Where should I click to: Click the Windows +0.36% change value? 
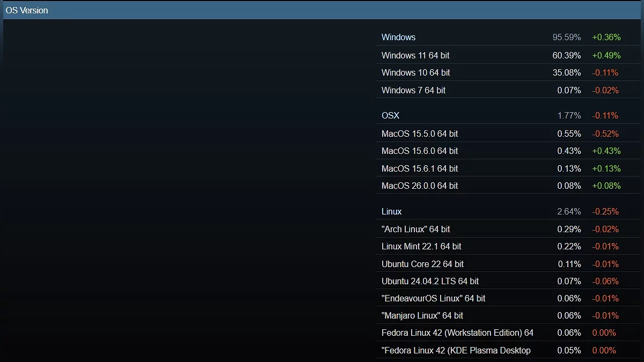coord(606,37)
